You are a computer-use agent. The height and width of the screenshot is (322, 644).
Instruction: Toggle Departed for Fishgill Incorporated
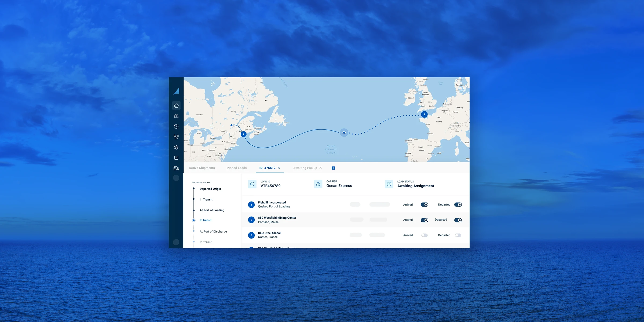[x=458, y=204]
